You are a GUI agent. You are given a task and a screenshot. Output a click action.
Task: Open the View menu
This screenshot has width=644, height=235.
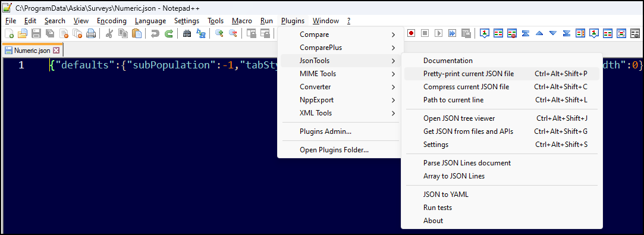[81, 21]
